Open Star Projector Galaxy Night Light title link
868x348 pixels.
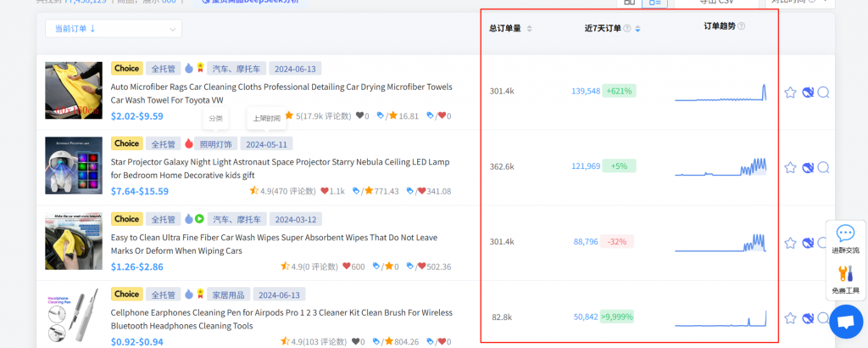tap(281, 162)
